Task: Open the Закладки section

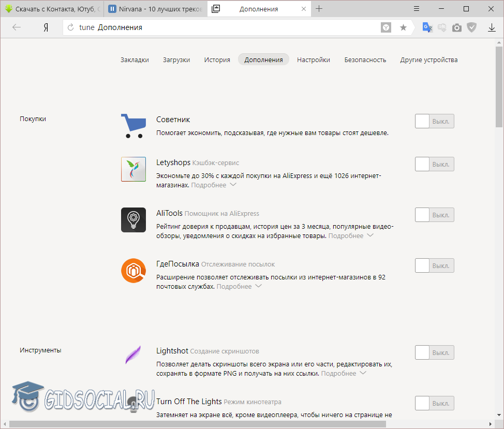Action: coord(135,60)
